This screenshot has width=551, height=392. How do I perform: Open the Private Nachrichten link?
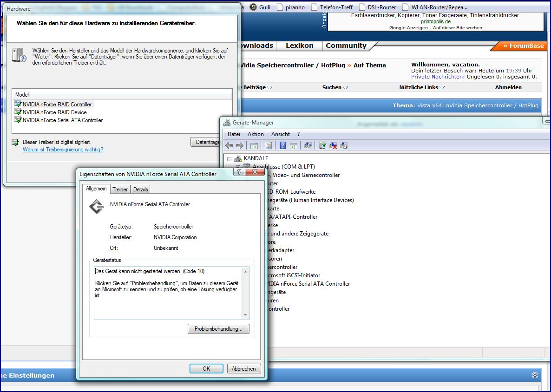pos(437,77)
